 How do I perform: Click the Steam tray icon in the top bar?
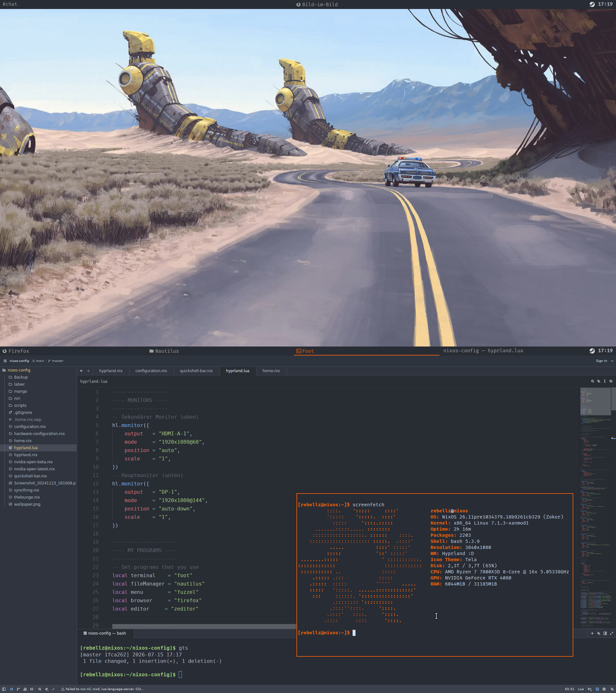[x=592, y=4]
